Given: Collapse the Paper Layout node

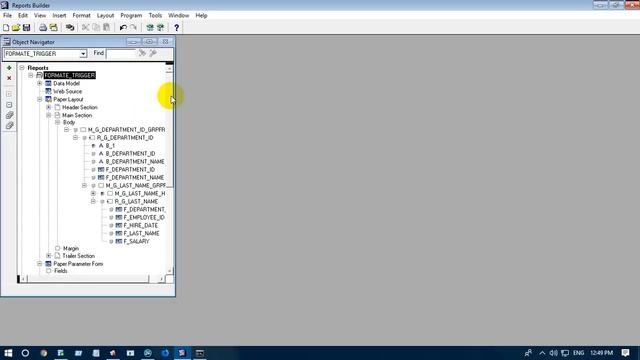Looking at the screenshot, I should point(40,99).
